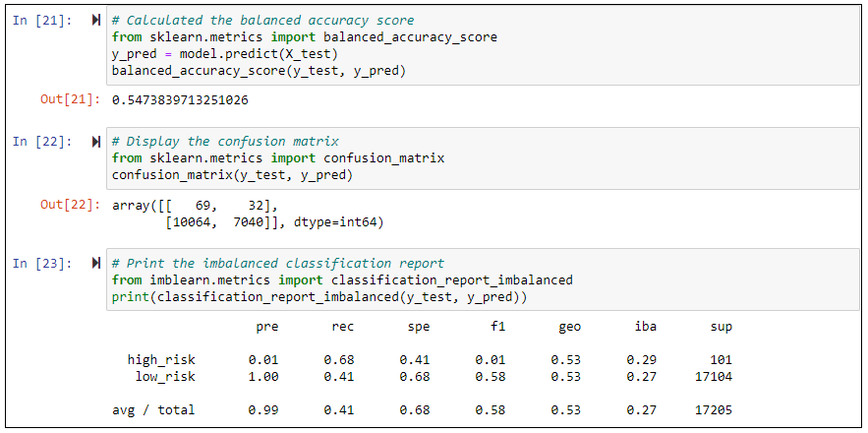Click low_risk precision value 1.00
Screen dimensions: 868x433
coord(263,377)
